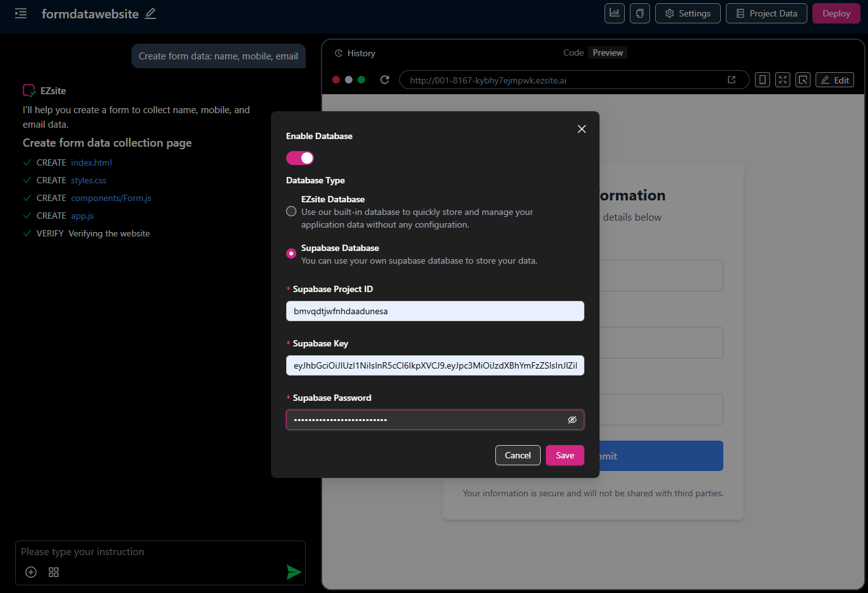Screen dimensions: 868x593
Task: Deploy the website
Action: [x=836, y=13]
